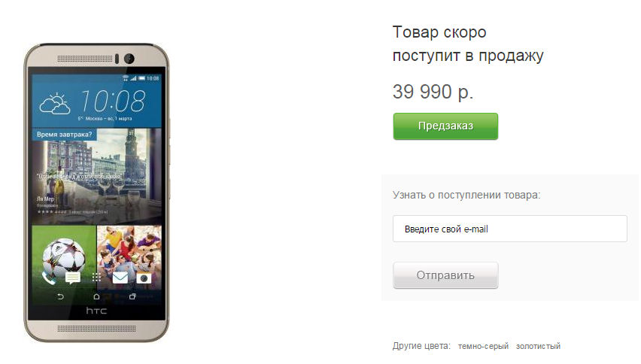641x364 pixels.
Task: Click the messages speech bubble icon on the phone
Action: [x=73, y=278]
